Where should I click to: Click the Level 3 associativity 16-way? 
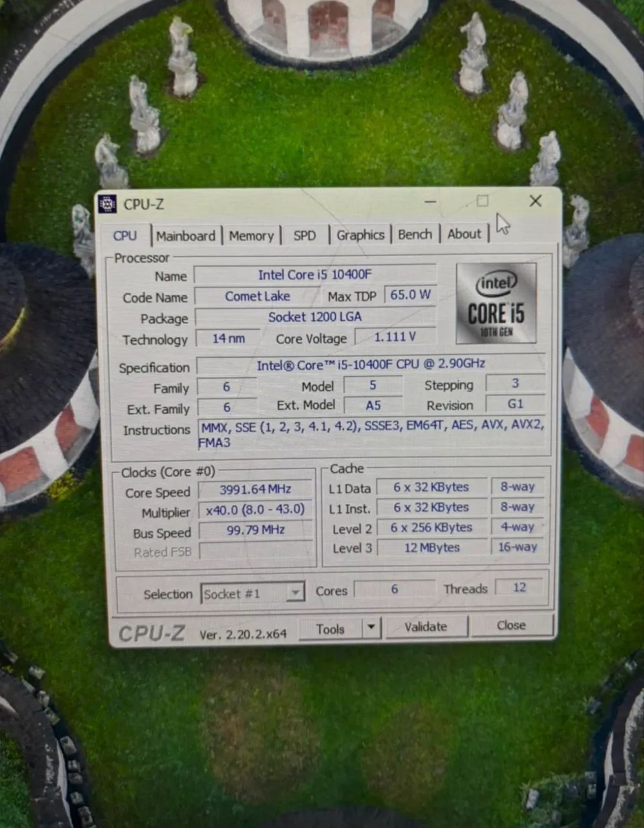pyautogui.click(x=518, y=547)
